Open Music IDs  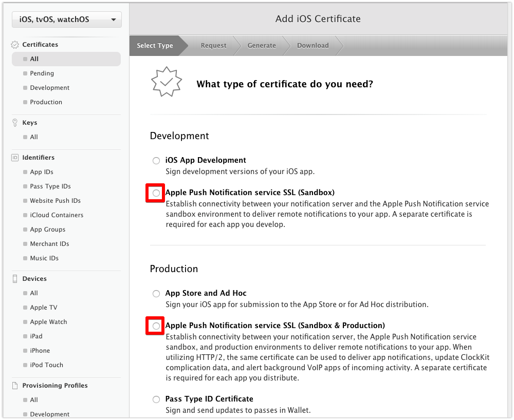(44, 258)
